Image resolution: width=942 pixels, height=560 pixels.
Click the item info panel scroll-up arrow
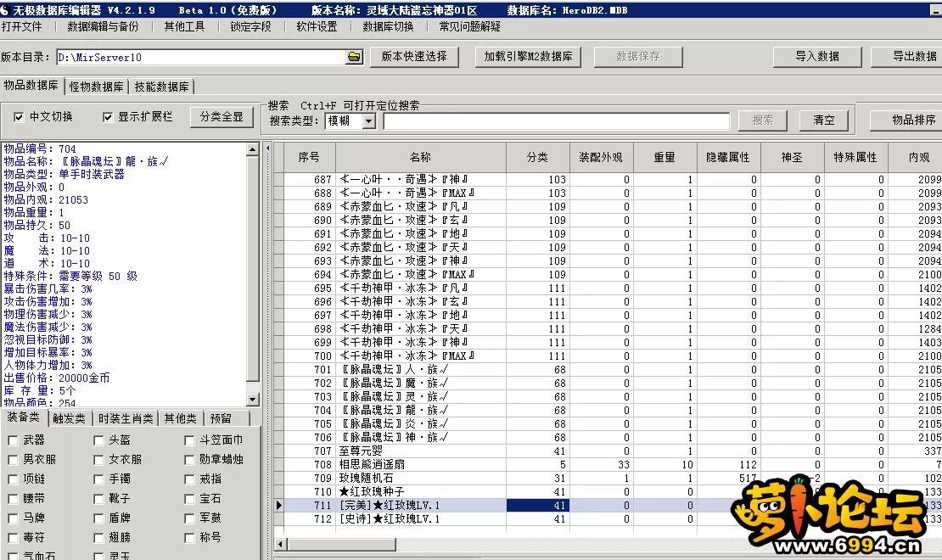[x=252, y=149]
